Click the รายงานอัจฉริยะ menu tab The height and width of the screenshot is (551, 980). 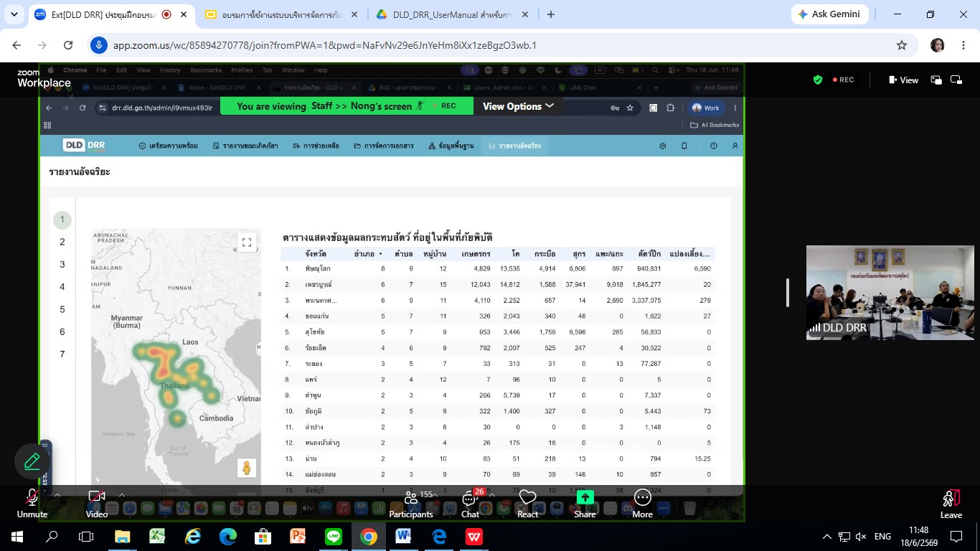click(x=514, y=146)
